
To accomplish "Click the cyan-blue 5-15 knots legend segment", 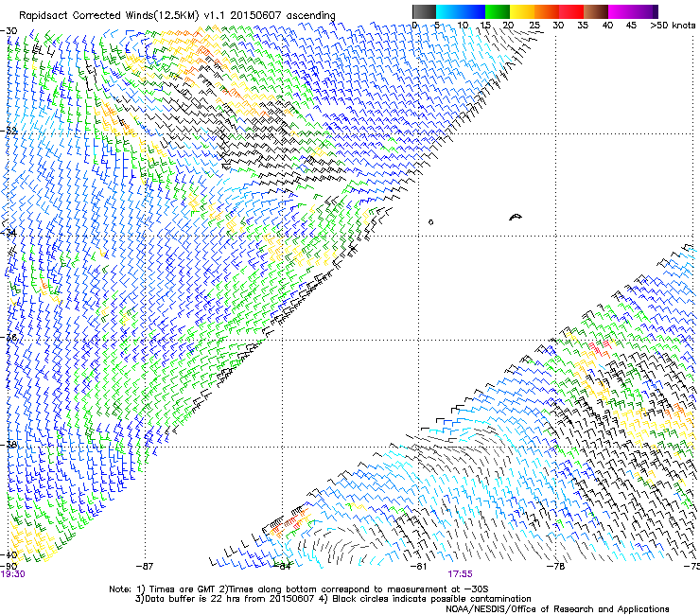I will pyautogui.click(x=461, y=11).
